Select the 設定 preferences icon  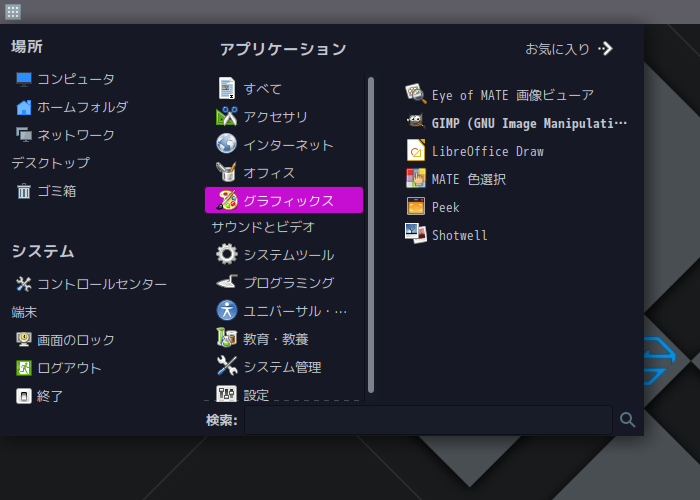click(227, 393)
